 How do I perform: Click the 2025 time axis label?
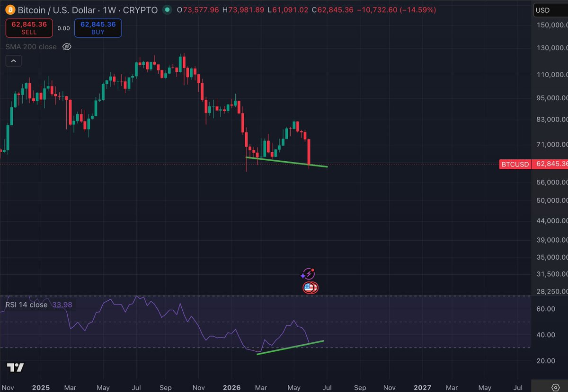coord(41,387)
